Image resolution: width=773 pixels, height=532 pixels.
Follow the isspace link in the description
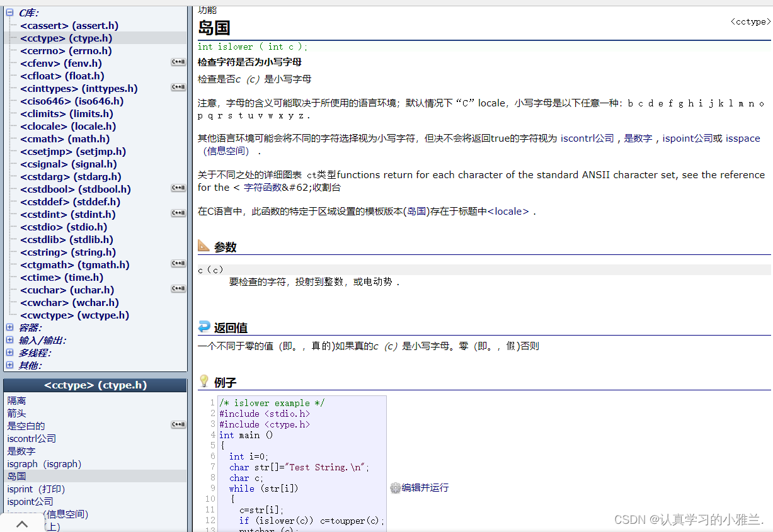(x=743, y=139)
